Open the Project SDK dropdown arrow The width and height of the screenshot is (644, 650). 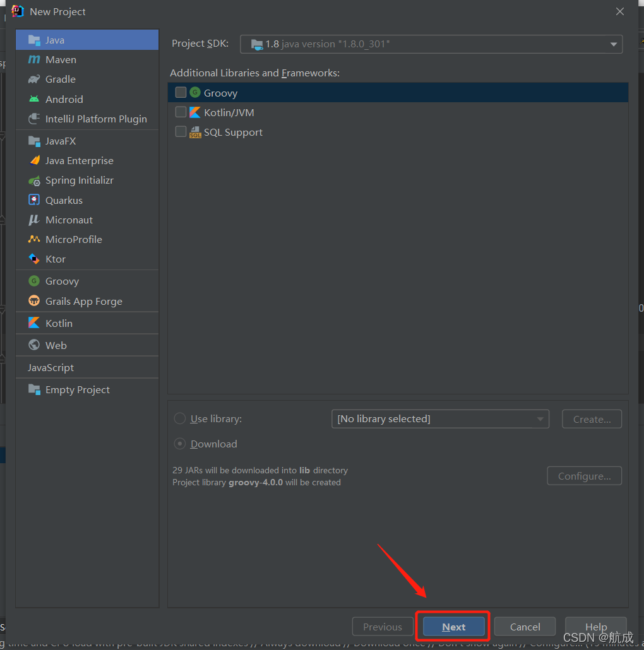[x=613, y=44]
